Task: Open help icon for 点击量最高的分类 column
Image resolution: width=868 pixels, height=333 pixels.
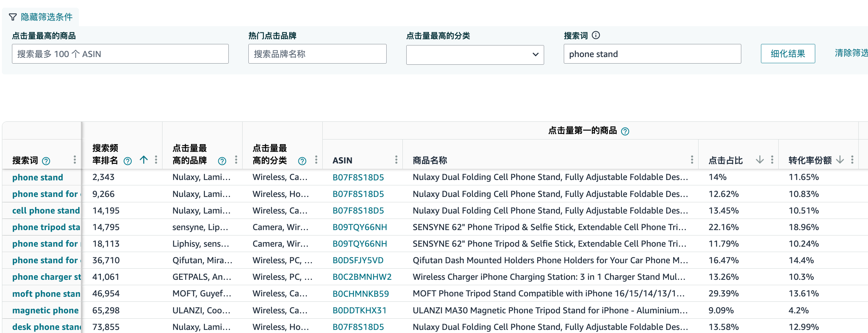Action: tap(302, 161)
